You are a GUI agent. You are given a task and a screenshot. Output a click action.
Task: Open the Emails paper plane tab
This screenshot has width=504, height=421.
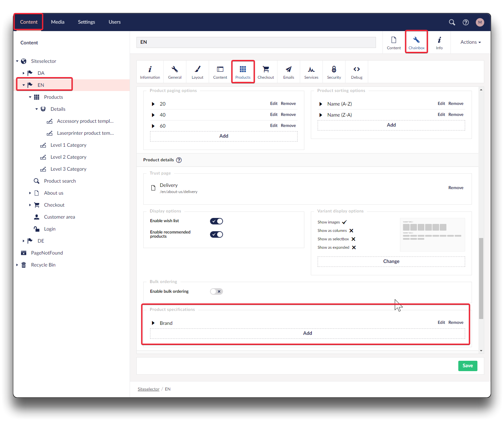pos(288,72)
